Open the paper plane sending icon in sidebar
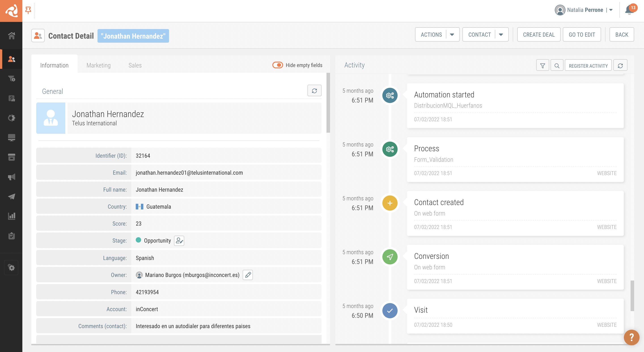 coord(11,196)
